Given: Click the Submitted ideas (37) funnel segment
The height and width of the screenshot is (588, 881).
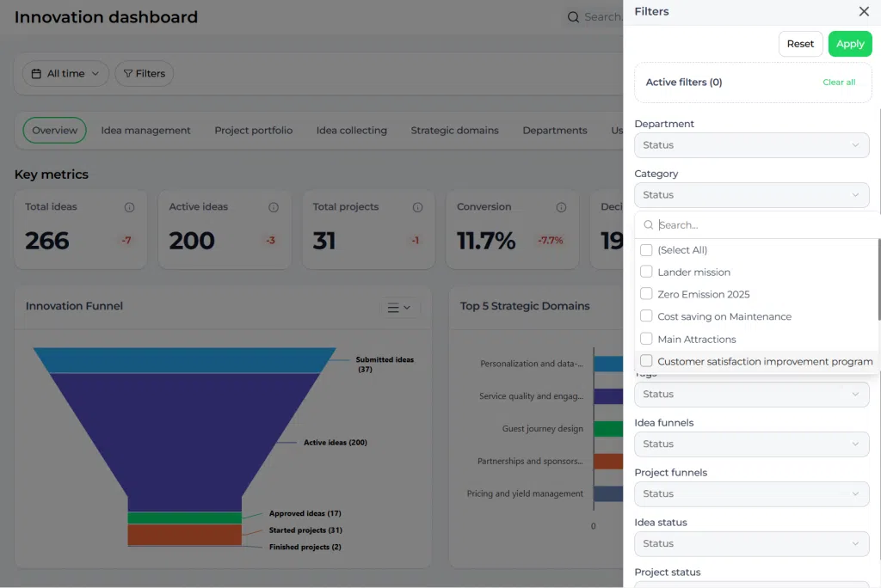Looking at the screenshot, I should coord(185,360).
